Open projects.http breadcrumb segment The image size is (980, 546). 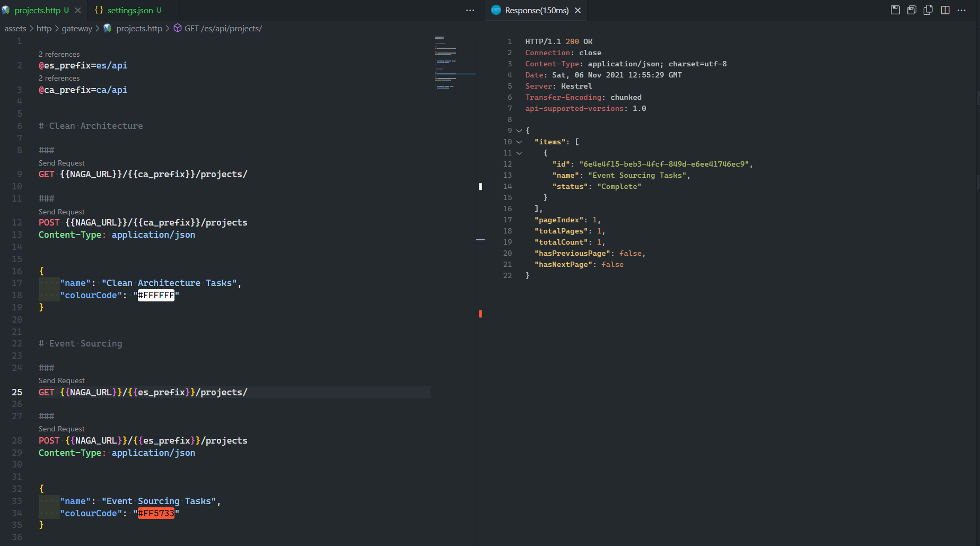(139, 28)
